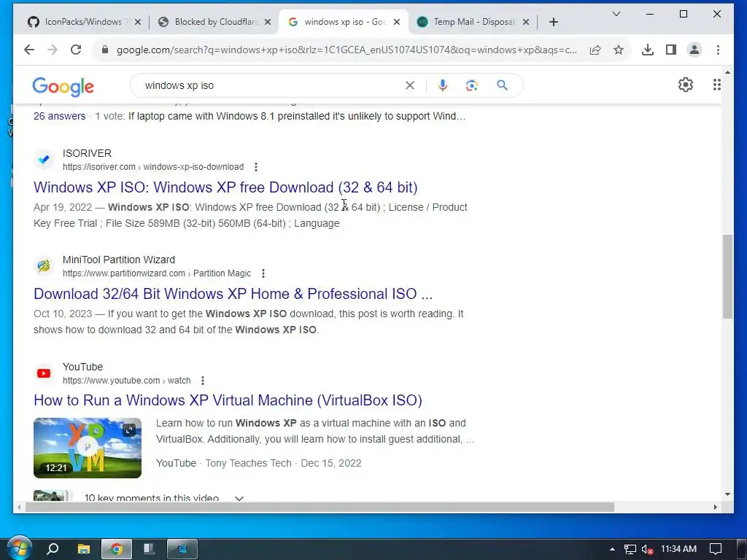This screenshot has width=747, height=560.
Task: Open Google quick settings gear
Action: pos(686,85)
